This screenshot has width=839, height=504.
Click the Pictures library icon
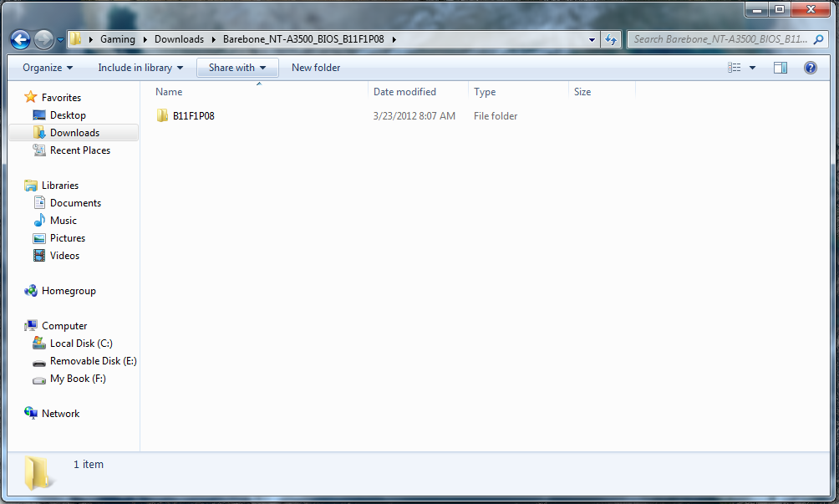[39, 238]
